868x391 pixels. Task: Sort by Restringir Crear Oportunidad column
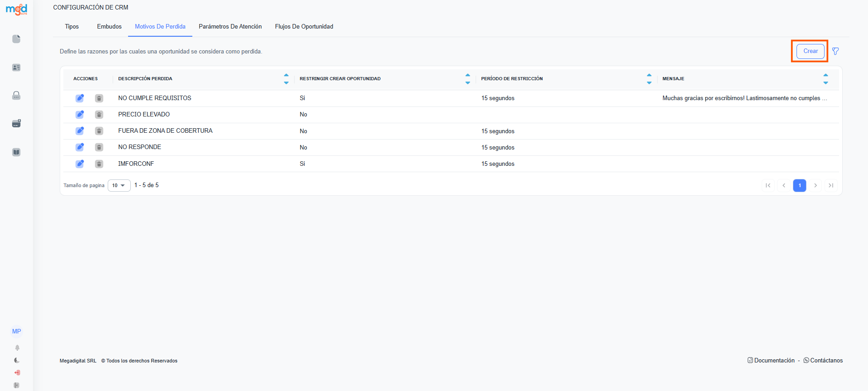467,79
